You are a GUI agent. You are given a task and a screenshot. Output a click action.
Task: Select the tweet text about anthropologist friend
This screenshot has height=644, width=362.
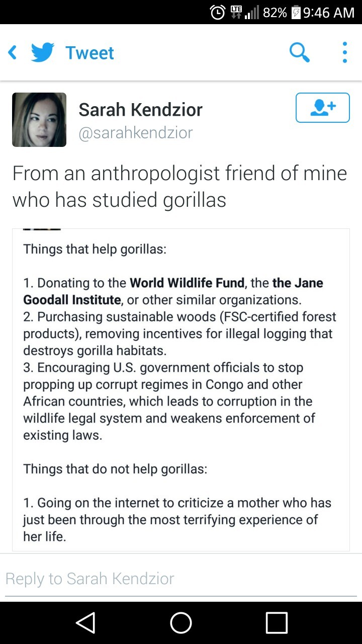[179, 186]
